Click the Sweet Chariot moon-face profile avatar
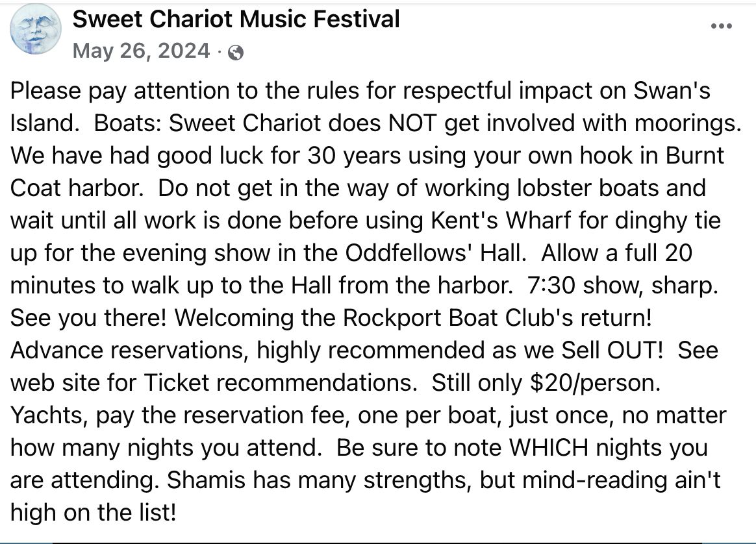 tap(36, 29)
